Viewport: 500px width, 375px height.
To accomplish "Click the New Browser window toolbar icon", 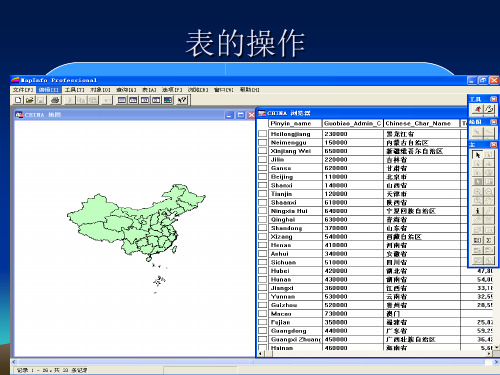I will tap(122, 100).
